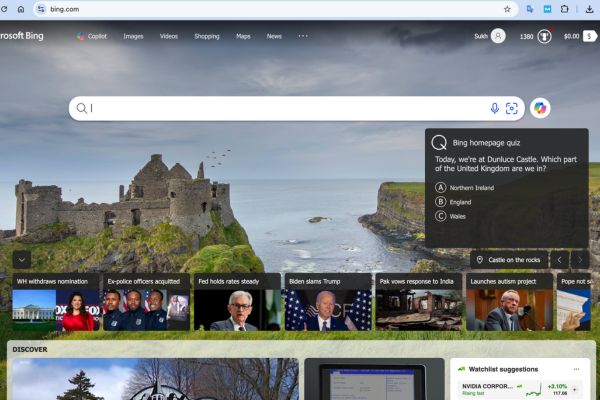Screen dimensions: 600x400
Task: Show the next homepage image
Action: click(580, 260)
